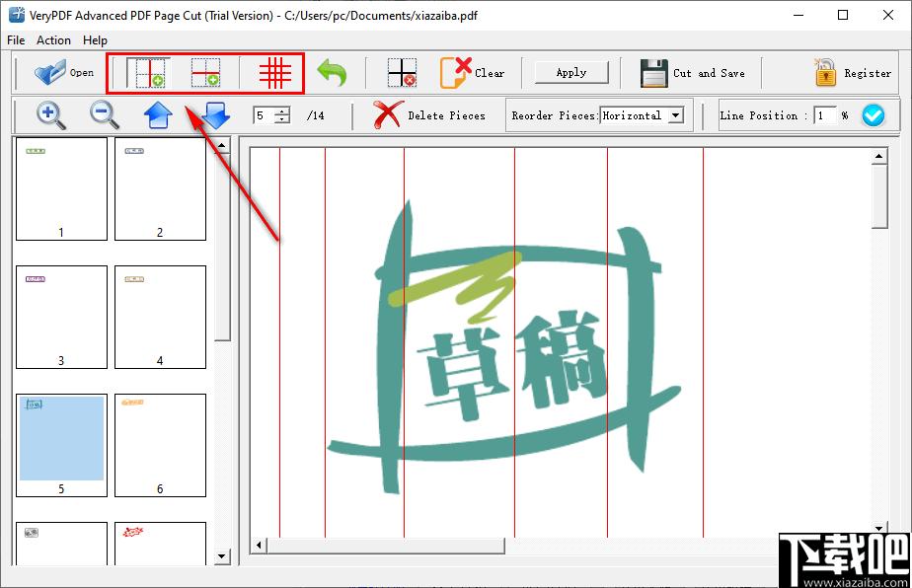Screen dimensions: 912x588
Task: Go to next page with down arrow
Action: (x=216, y=115)
